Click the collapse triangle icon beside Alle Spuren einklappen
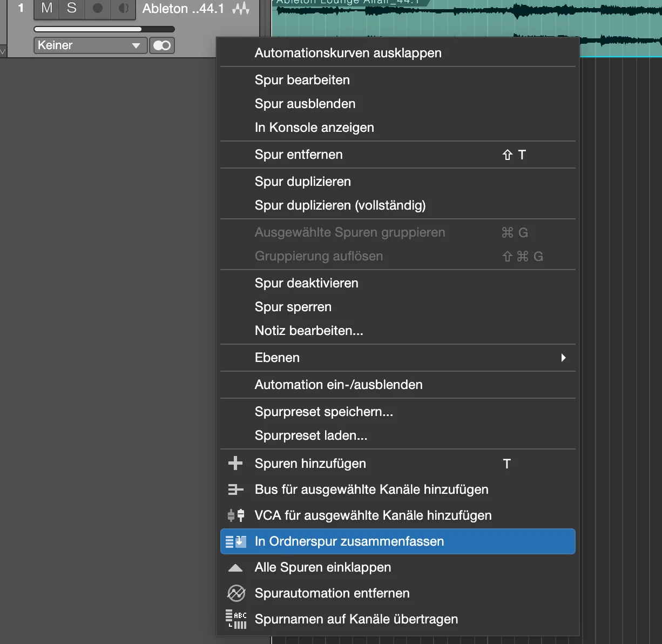 click(x=235, y=568)
